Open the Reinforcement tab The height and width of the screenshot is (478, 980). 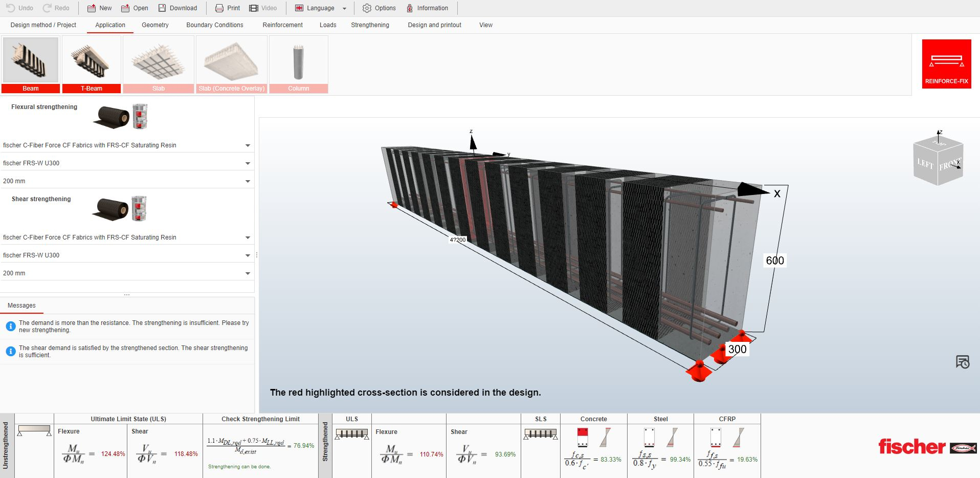[282, 25]
